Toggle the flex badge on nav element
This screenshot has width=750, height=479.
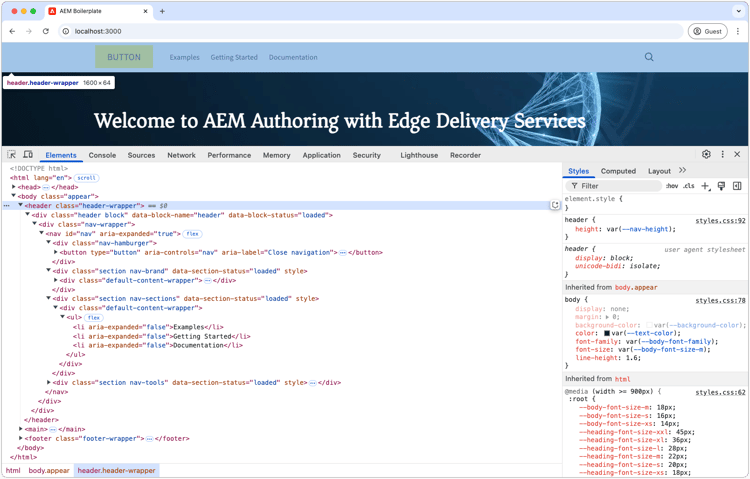pyautogui.click(x=193, y=234)
